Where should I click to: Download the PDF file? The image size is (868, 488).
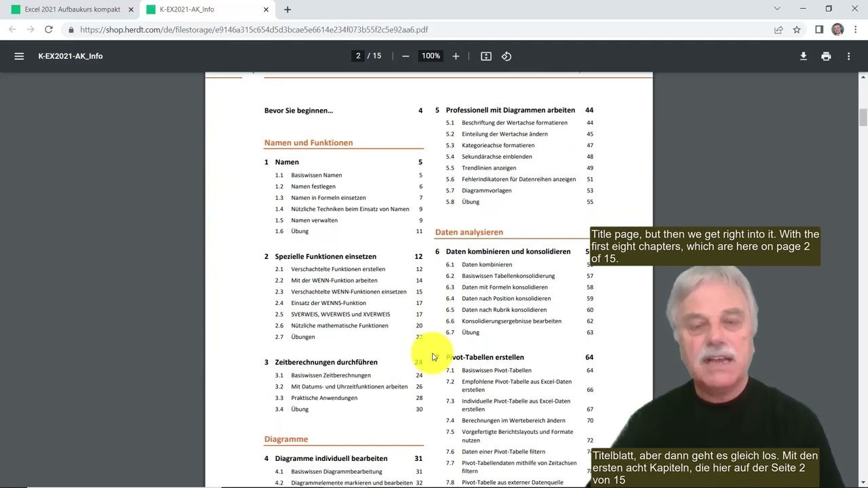tap(804, 56)
